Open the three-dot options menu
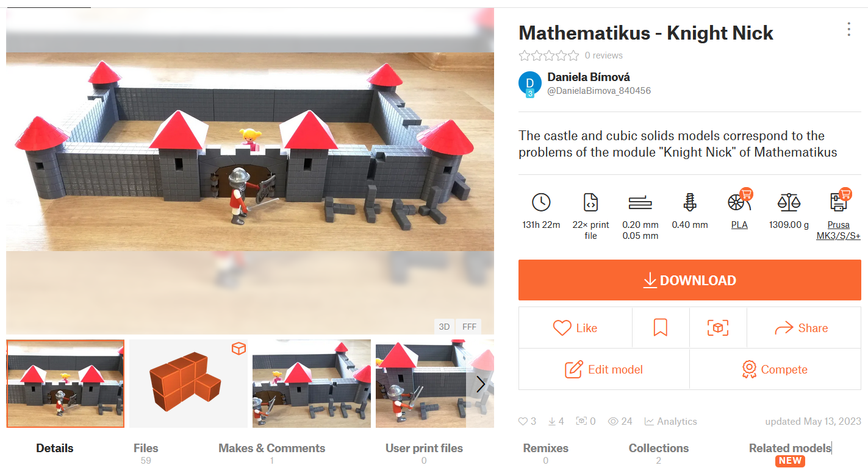The height and width of the screenshot is (468, 868). point(848,29)
